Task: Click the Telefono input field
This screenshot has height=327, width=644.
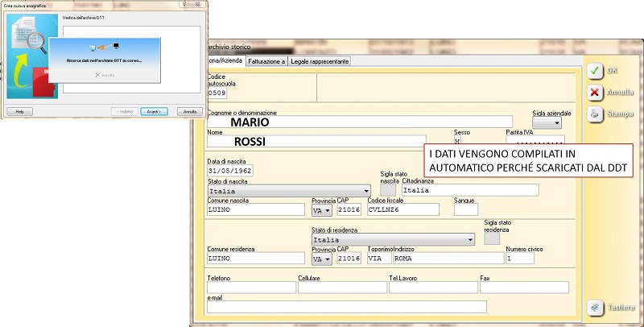Action: point(250,287)
